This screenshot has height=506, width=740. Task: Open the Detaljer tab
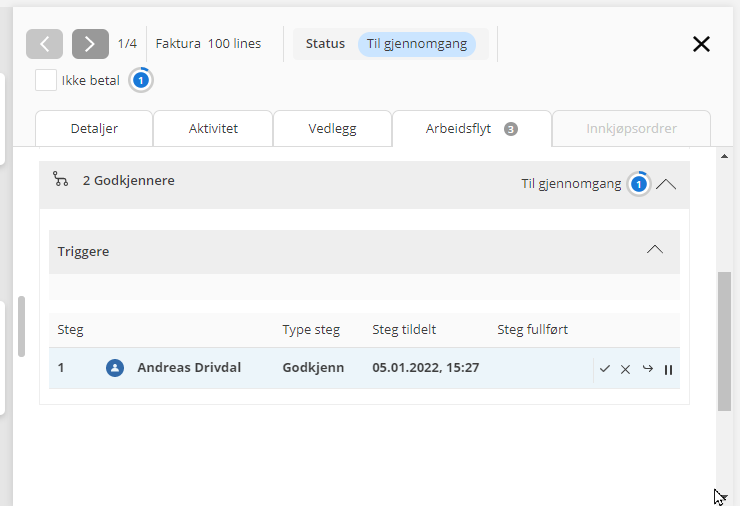pos(94,129)
